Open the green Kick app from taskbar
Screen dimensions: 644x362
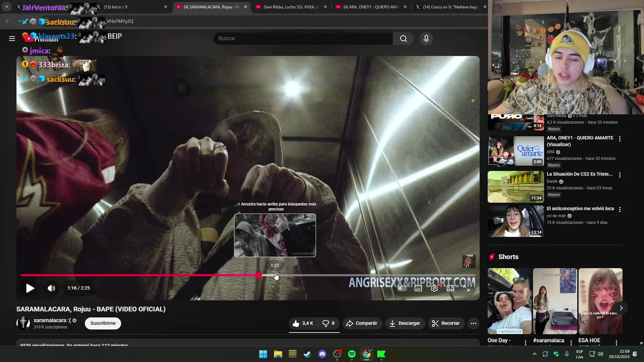[x=381, y=354]
